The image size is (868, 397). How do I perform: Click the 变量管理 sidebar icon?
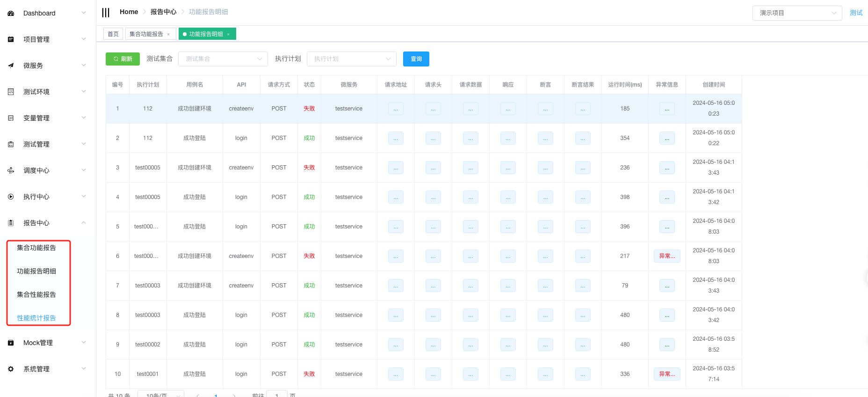point(11,118)
